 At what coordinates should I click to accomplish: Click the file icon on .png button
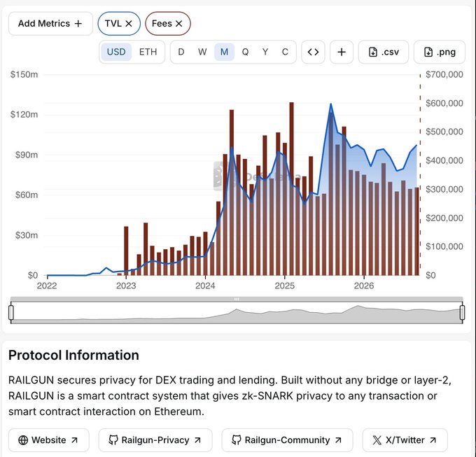(428, 52)
